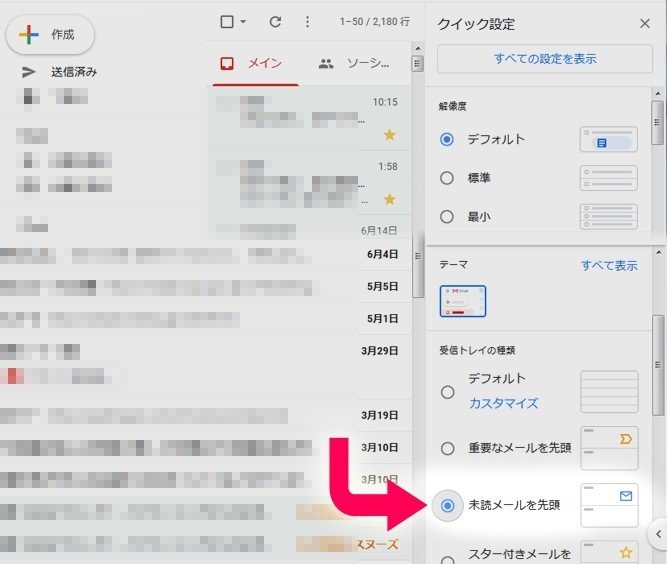
Task: Switch to the ソーシャル tab
Action: coord(353,63)
